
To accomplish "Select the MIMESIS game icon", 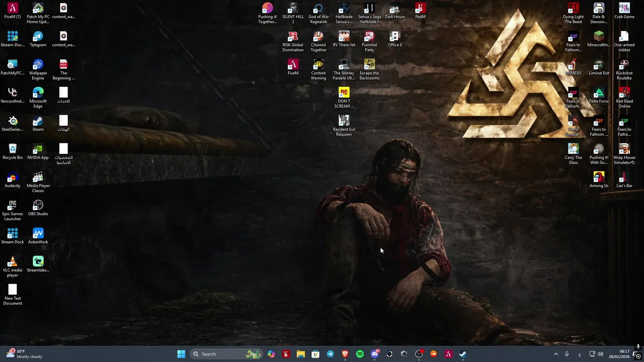I will (573, 68).
